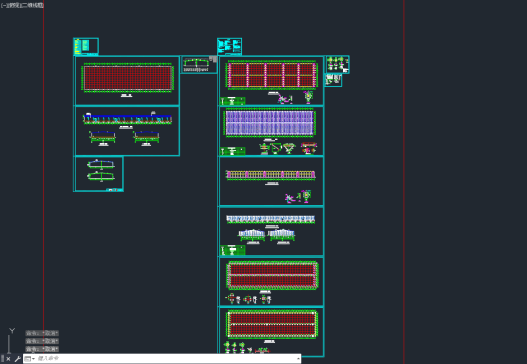The height and width of the screenshot is (364, 527).
Task: Select left sheet with two arched sections
Action: 99,174
